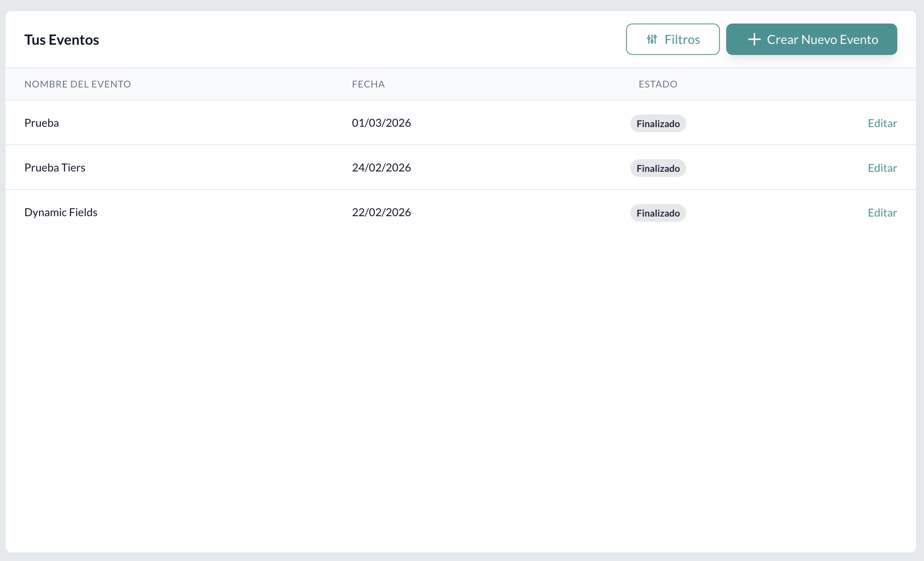Click the Prueba Tiers event name

(55, 168)
